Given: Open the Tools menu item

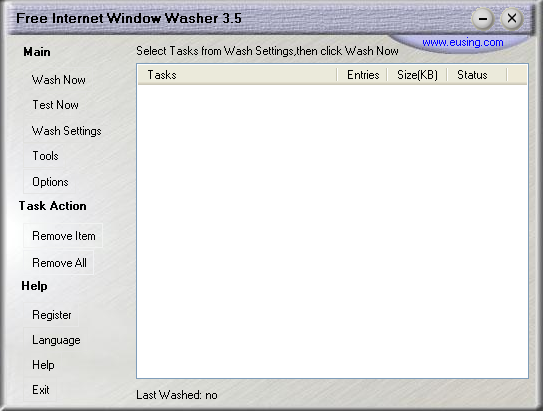Looking at the screenshot, I should [45, 156].
